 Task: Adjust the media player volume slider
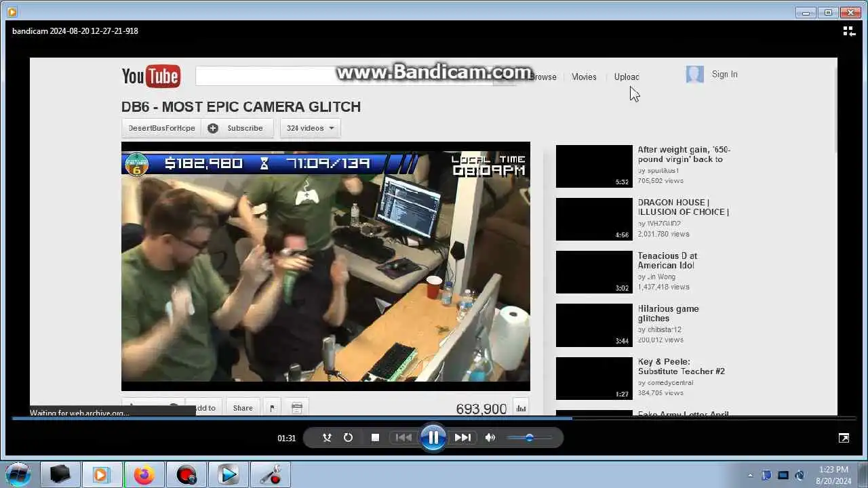click(530, 438)
